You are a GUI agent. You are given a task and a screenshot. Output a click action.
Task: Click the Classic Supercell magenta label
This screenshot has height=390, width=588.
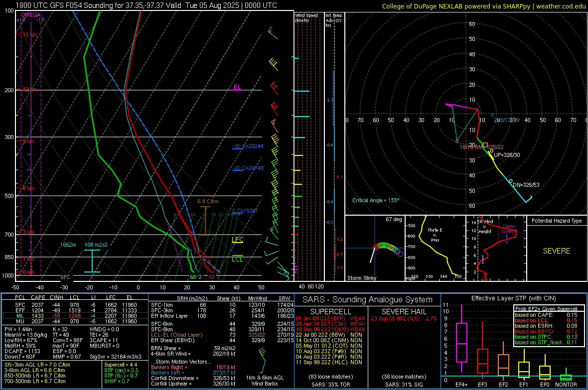[509, 229]
